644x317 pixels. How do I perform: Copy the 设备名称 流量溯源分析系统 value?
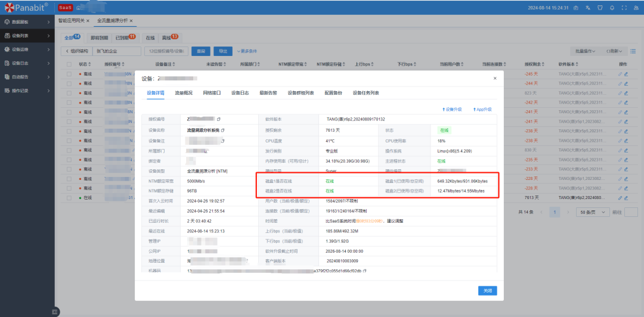coord(222,130)
